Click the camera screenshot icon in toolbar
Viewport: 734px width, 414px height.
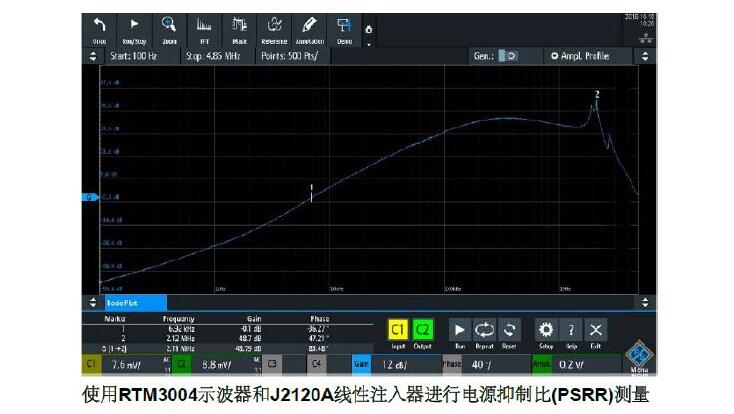click(369, 30)
